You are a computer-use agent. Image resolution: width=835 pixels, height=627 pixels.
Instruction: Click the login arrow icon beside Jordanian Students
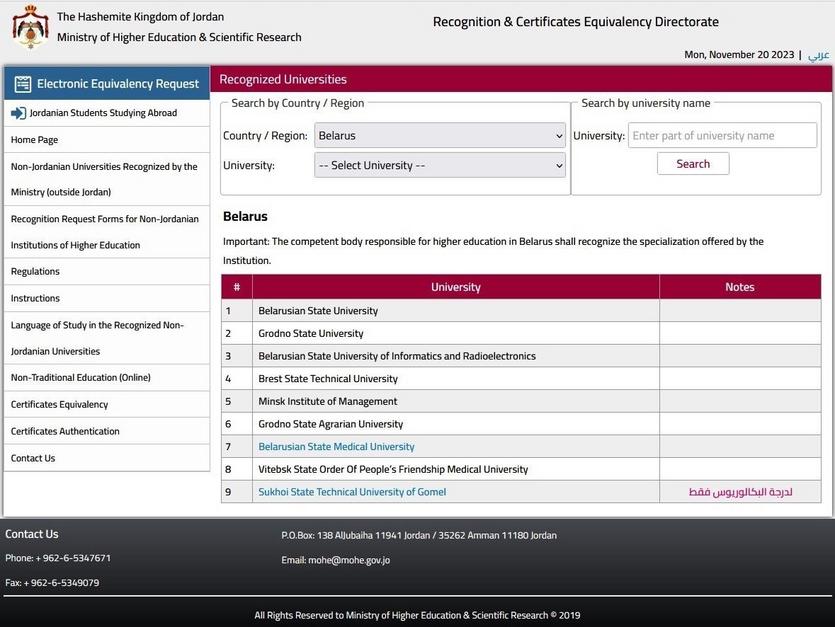[18, 113]
